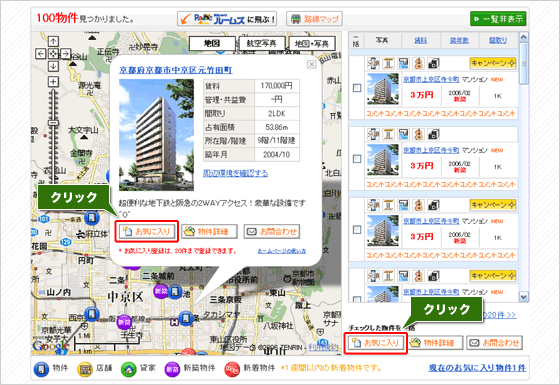Click the map zoom slider handle

pos(53,122)
